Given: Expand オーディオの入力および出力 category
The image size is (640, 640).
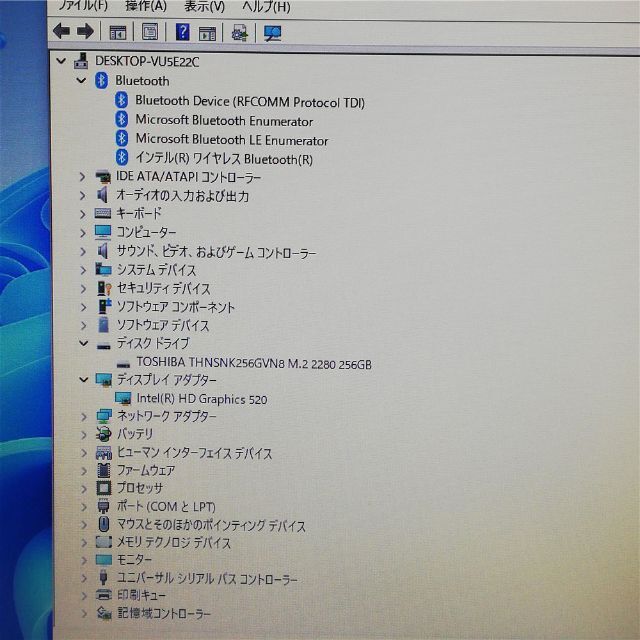Looking at the screenshot, I should click(82, 196).
